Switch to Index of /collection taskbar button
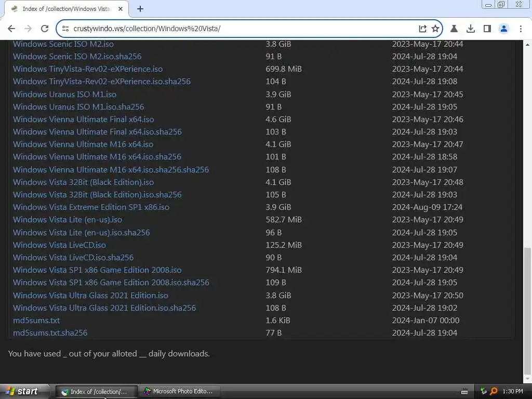532x399 pixels. pos(96,392)
